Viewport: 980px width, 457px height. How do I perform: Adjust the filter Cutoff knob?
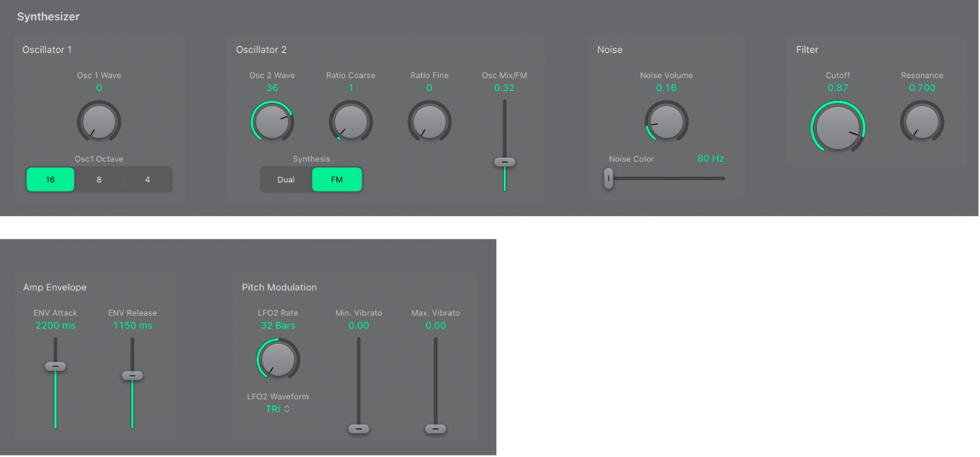tap(838, 127)
